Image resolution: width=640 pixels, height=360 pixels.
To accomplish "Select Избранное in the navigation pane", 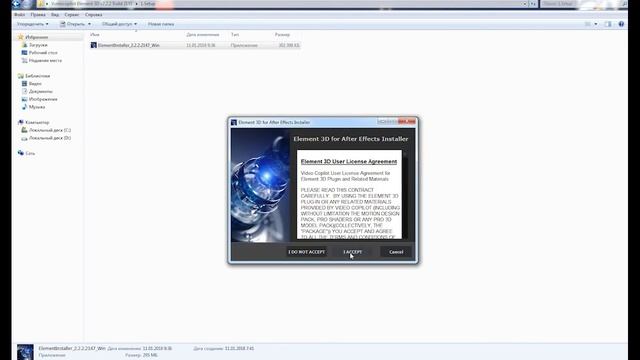I will coord(36,37).
